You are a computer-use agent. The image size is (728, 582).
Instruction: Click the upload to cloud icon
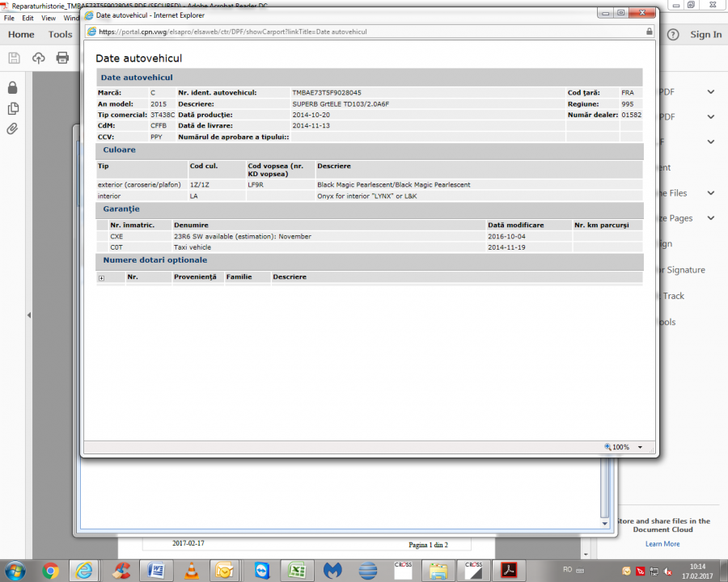tap(38, 58)
